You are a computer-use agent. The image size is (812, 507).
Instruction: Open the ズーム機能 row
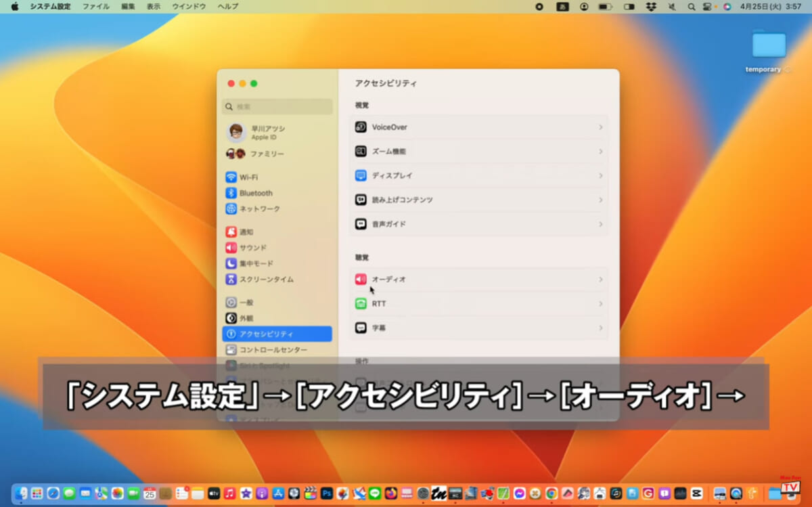pos(478,152)
